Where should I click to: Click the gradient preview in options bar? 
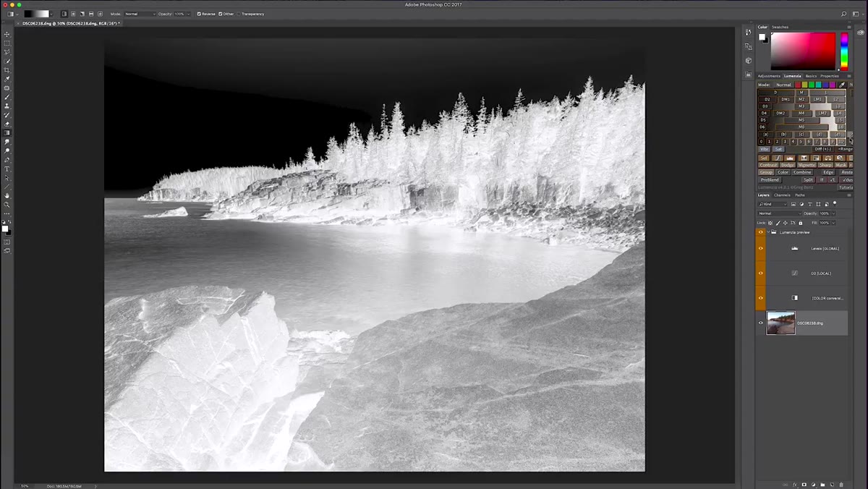[37, 14]
